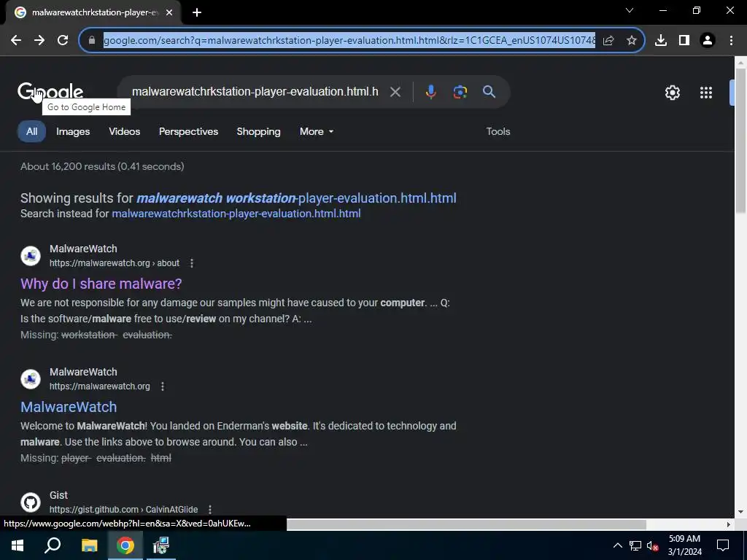Open the Chrome three-dot menu
The width and height of the screenshot is (747, 560).
tap(731, 41)
